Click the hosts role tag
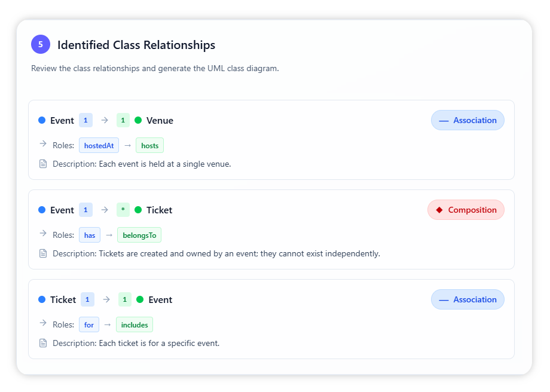 pos(149,145)
